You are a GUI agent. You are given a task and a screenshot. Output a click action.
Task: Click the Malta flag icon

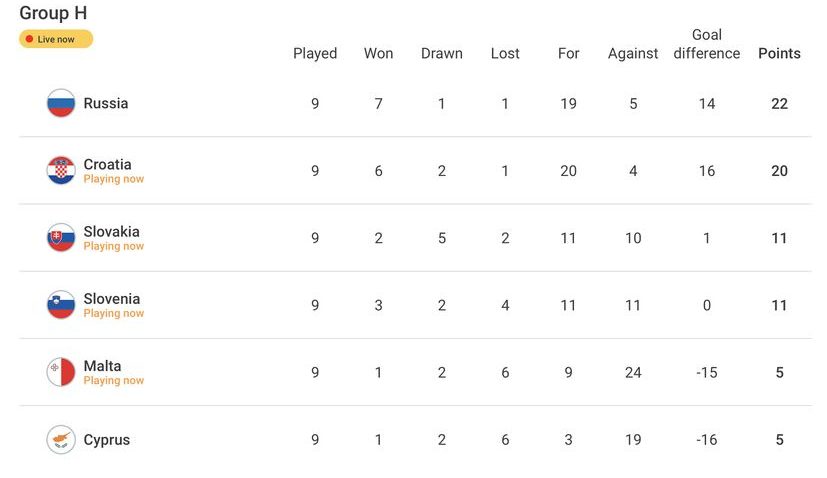tap(61, 372)
